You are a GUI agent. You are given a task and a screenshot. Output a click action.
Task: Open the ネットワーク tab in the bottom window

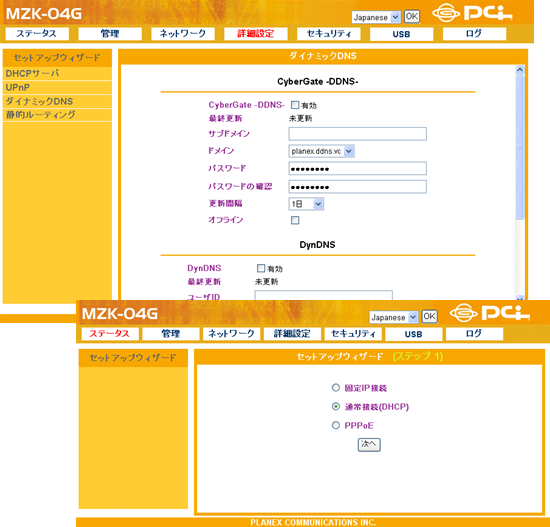click(232, 334)
